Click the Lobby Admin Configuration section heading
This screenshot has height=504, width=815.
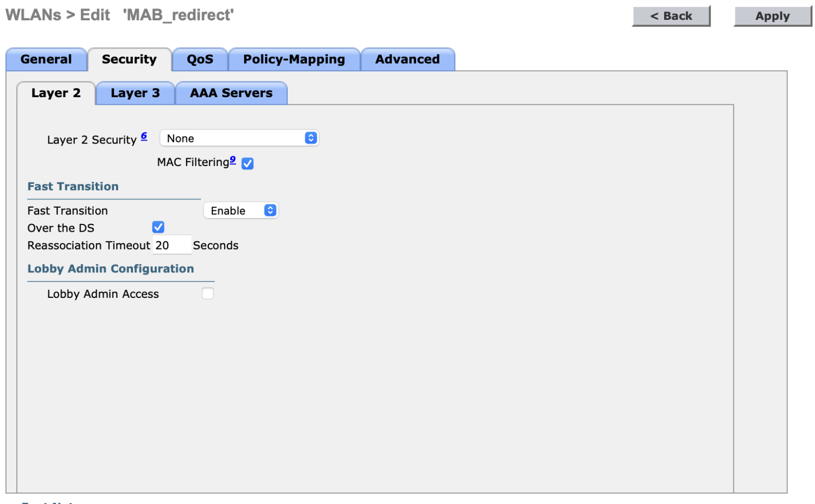pos(111,269)
